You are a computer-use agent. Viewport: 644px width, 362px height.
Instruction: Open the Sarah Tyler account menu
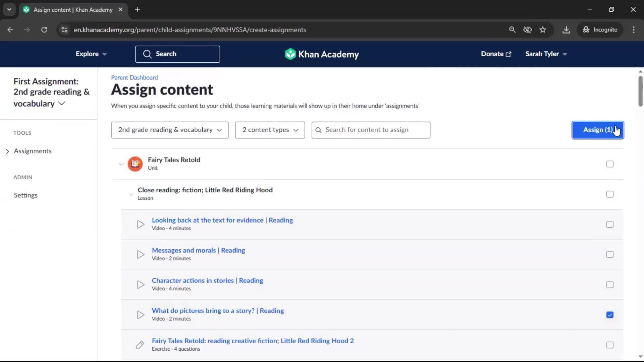546,54
